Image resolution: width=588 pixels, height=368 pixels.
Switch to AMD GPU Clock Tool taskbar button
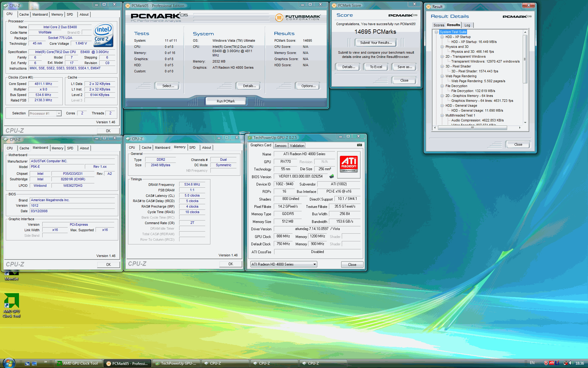[78, 363]
